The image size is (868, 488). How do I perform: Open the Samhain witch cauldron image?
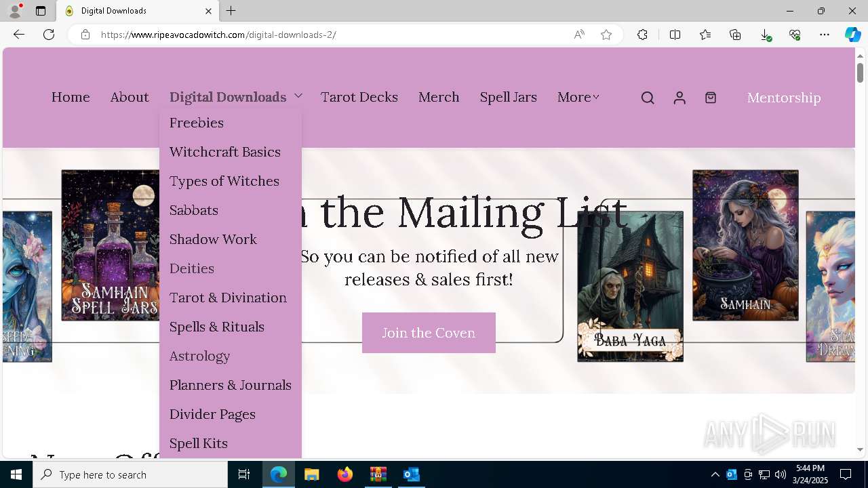pos(745,245)
